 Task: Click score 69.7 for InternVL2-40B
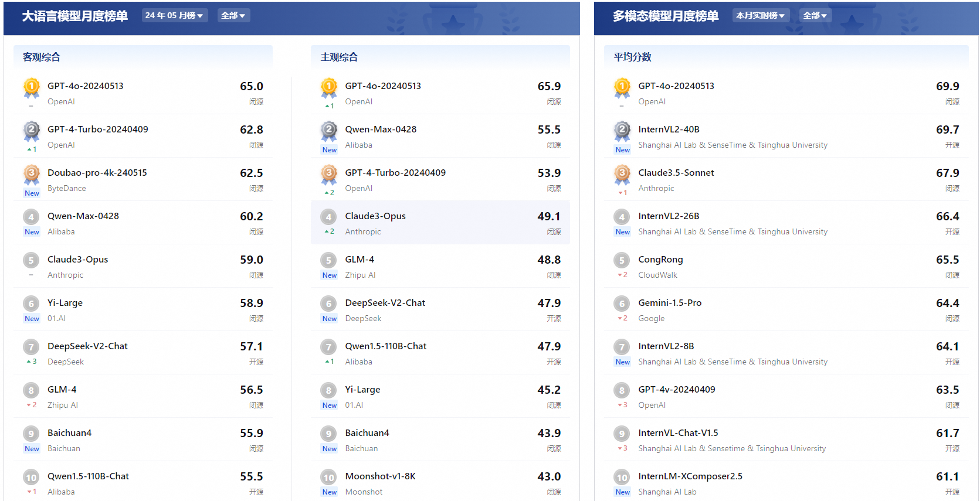tap(948, 129)
